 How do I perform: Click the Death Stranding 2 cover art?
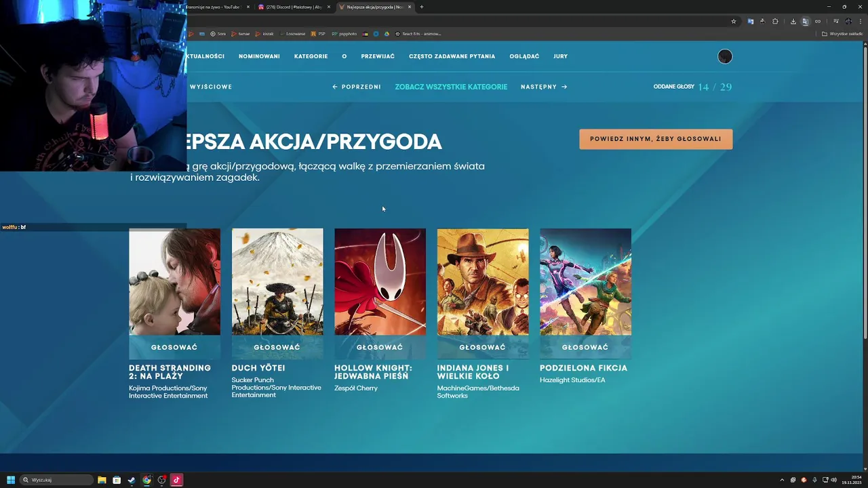point(174,282)
